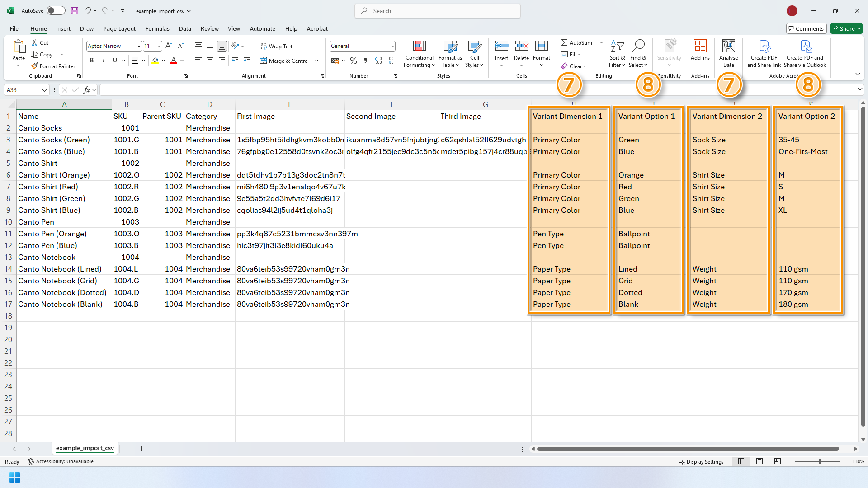Expand the General number format dropdown
Viewport: 868px width, 488px height.
click(x=392, y=46)
